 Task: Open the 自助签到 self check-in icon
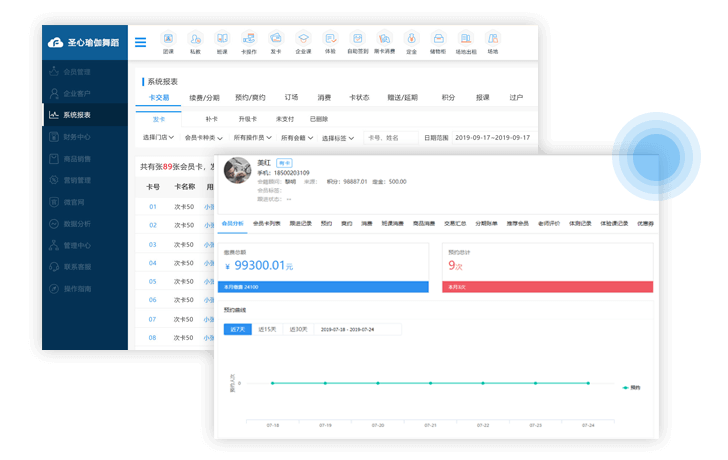point(358,43)
